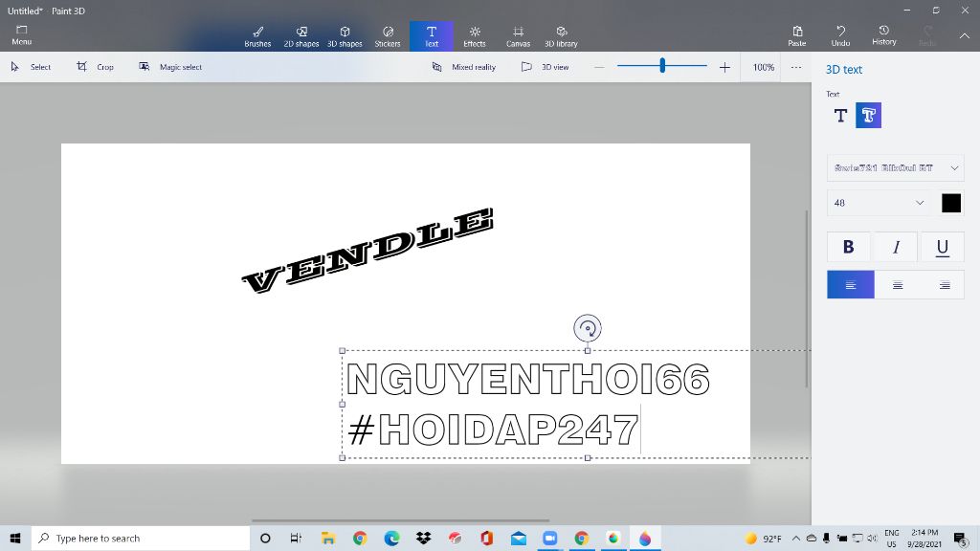Open the font family dropdown

point(895,168)
